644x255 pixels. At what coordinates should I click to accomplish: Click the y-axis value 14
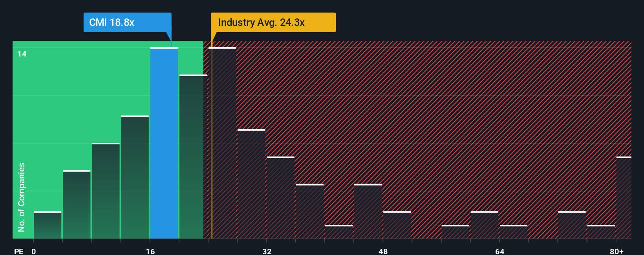(22, 54)
